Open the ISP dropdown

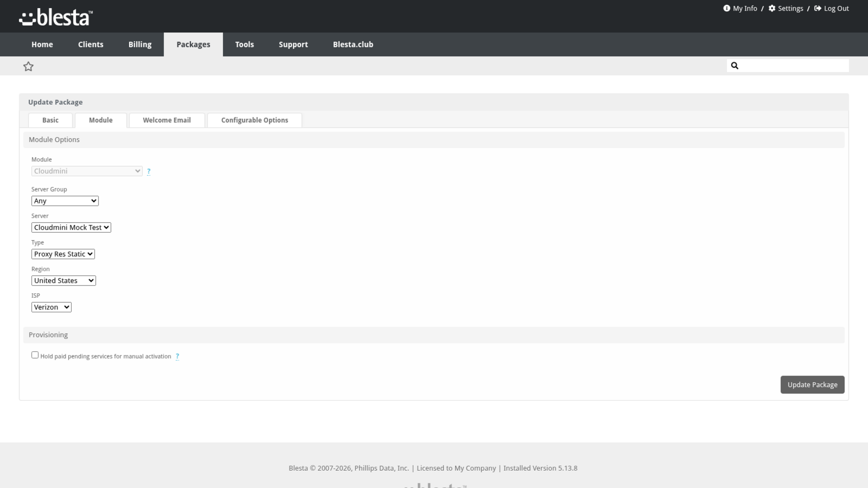coord(51,307)
